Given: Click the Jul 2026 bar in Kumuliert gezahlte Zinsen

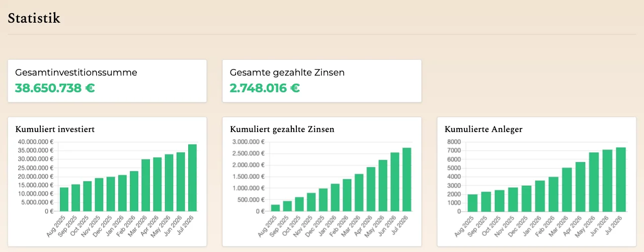Looking at the screenshot, I should click(x=407, y=179).
